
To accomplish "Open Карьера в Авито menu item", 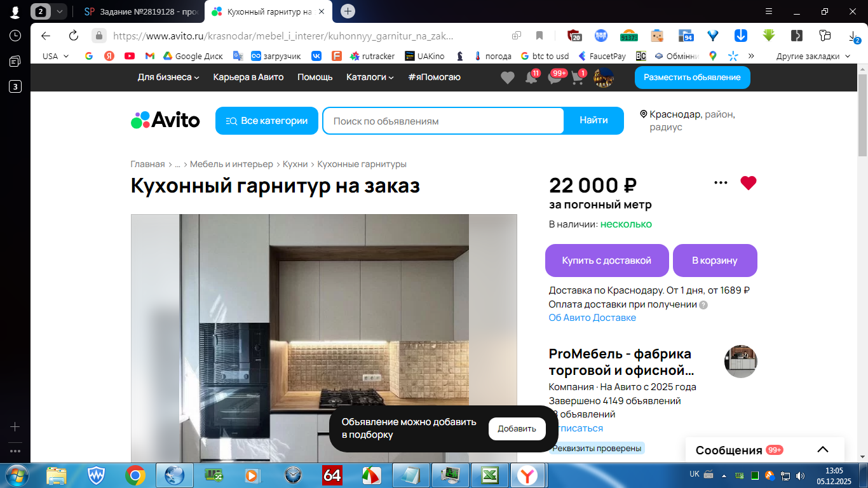I will [x=248, y=77].
